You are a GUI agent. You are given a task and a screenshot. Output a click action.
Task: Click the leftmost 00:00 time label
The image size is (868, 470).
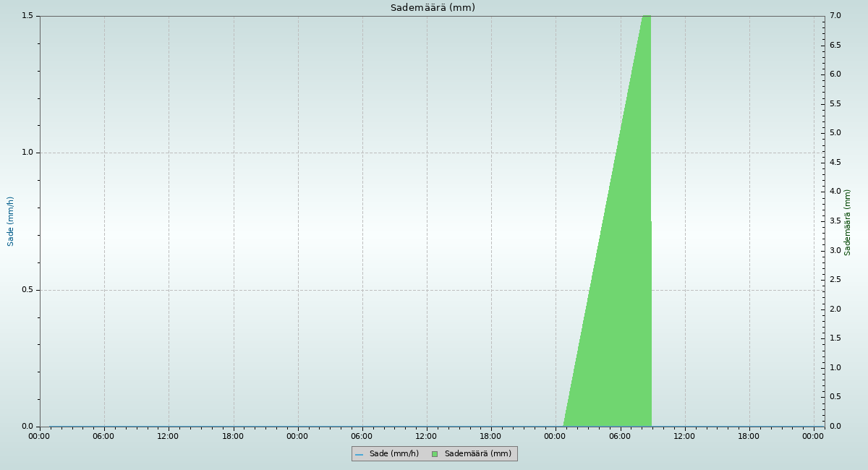39,436
